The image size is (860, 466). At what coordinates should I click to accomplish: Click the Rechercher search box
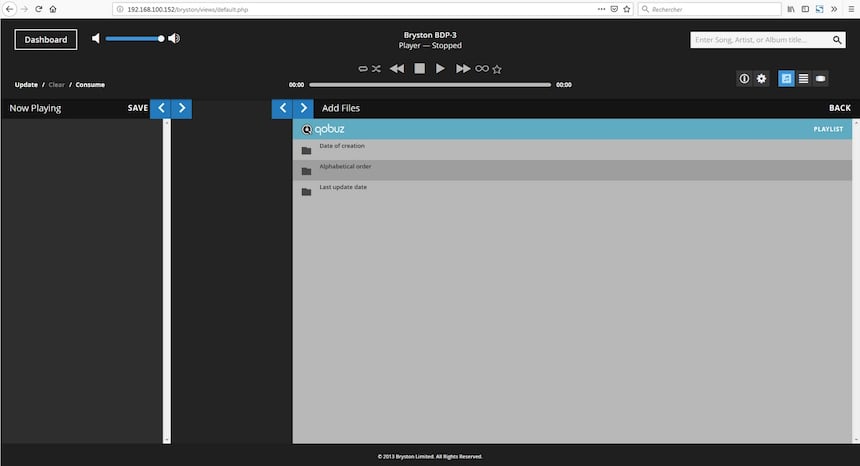point(710,9)
